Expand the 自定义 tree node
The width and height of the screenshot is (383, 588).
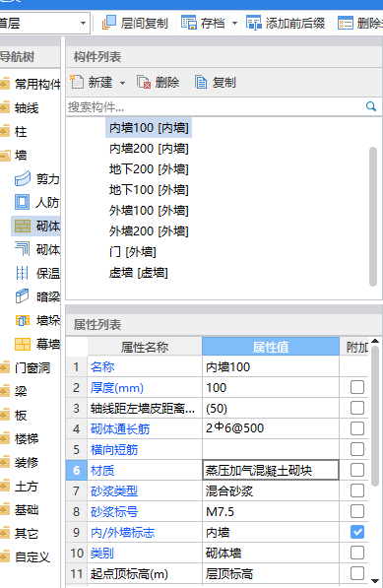[x=5, y=556]
